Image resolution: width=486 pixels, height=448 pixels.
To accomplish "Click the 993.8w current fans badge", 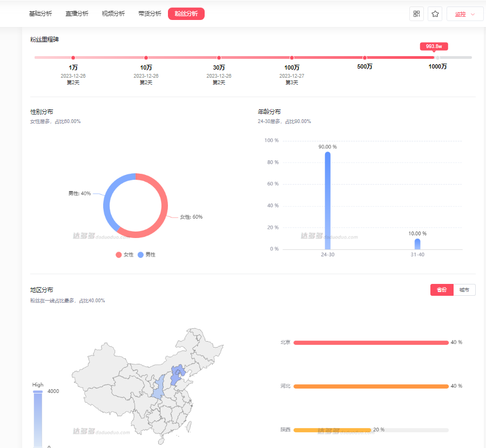I will pos(434,46).
